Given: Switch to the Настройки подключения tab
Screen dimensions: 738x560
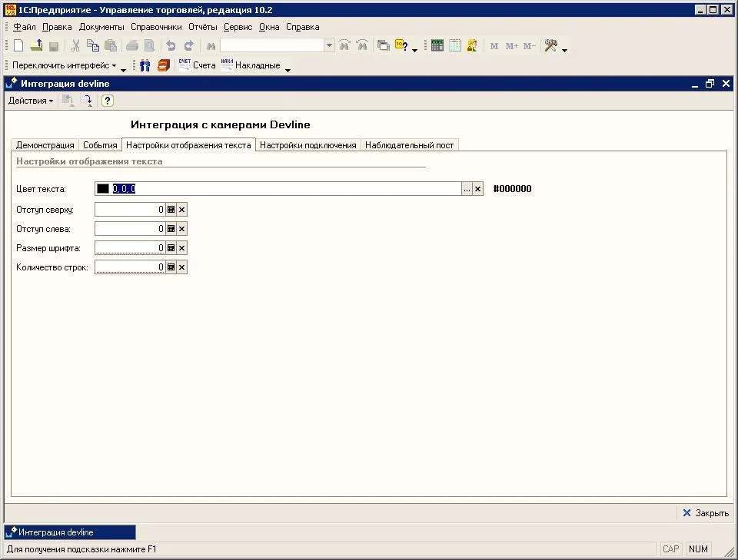Looking at the screenshot, I should tap(307, 145).
